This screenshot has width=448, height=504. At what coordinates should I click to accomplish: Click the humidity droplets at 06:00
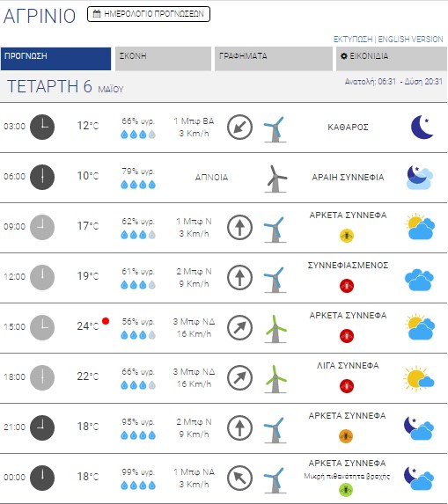138,185
